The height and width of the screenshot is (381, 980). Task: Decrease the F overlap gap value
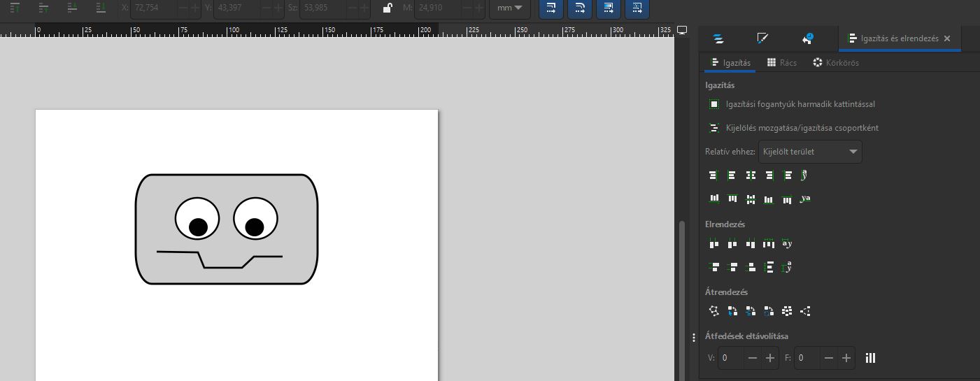(x=829, y=358)
